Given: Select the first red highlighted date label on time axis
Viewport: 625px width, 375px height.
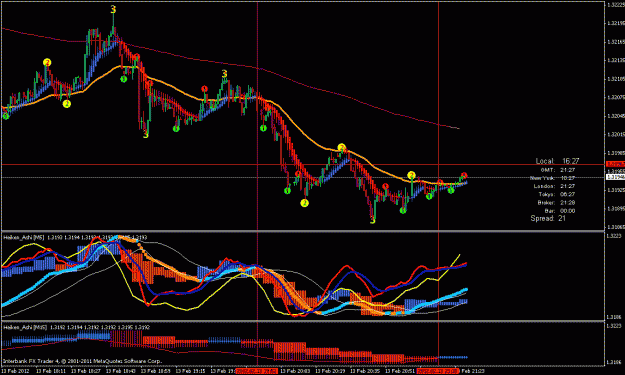Looking at the screenshot, I should pos(257,371).
